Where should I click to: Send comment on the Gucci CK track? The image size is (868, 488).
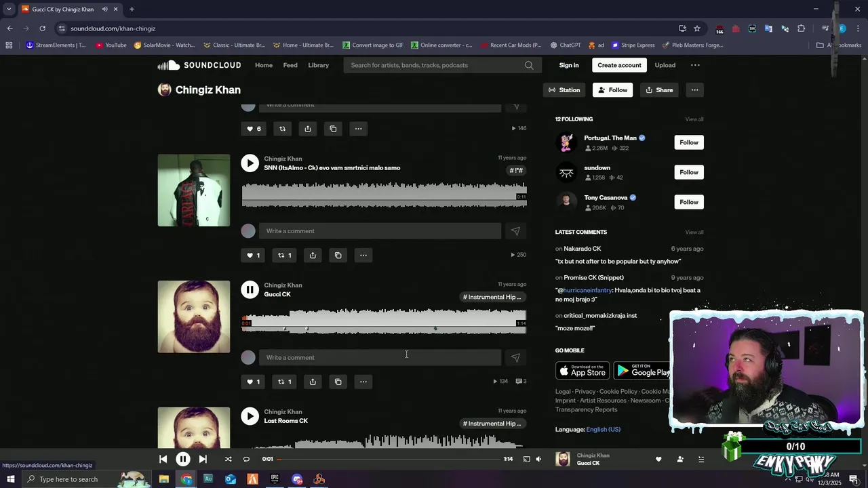click(515, 357)
